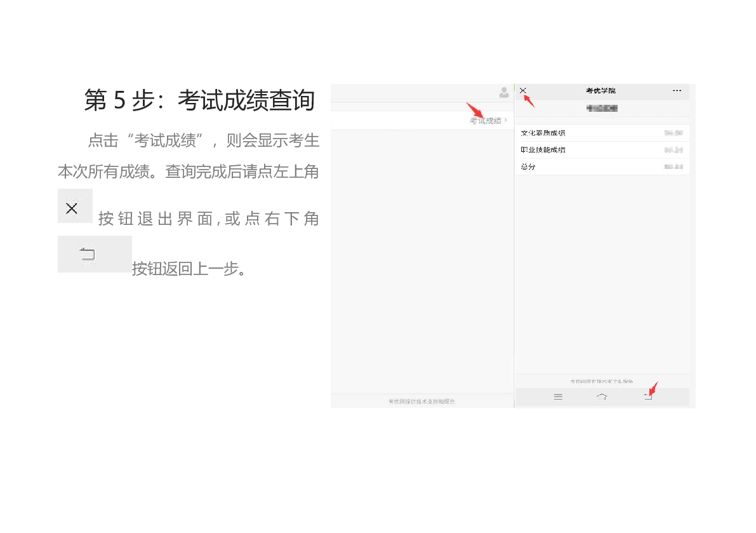Screen dimensions: 756x533
Task: Click the heading 第5步：考试成绩查询
Action: [199, 100]
